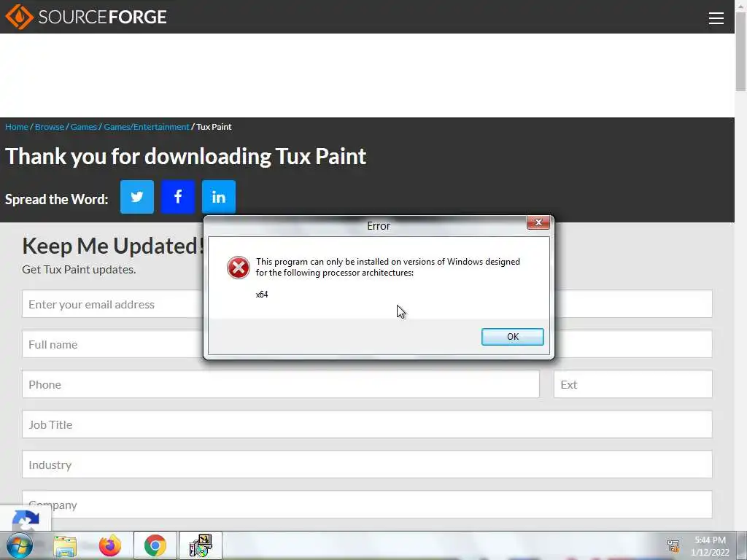Click the reCAPTCHA badge
The width and height of the screenshot is (747, 560).
point(26,519)
